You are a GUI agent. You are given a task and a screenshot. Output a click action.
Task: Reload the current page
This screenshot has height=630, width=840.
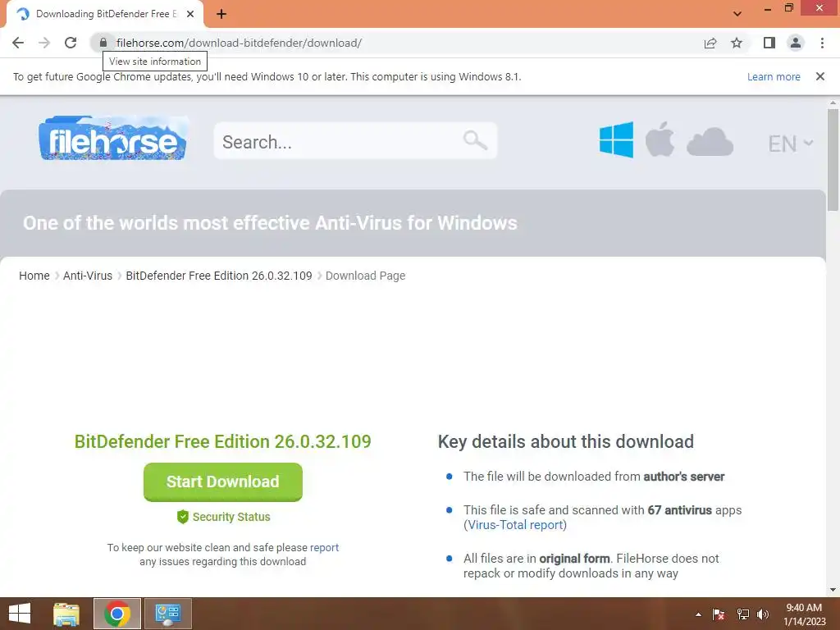[x=71, y=43]
